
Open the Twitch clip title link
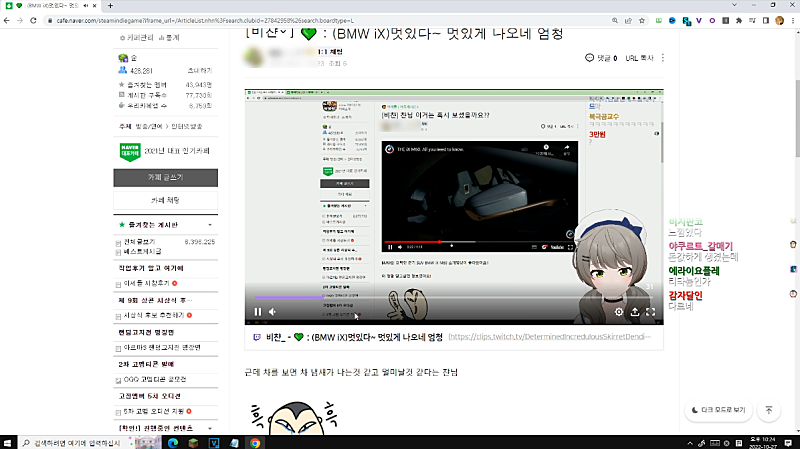coord(355,337)
